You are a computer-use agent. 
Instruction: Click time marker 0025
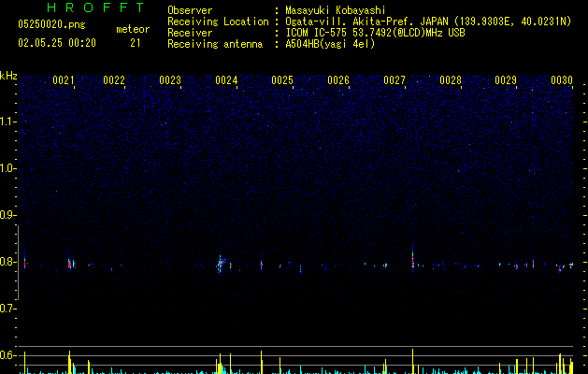tap(282, 80)
